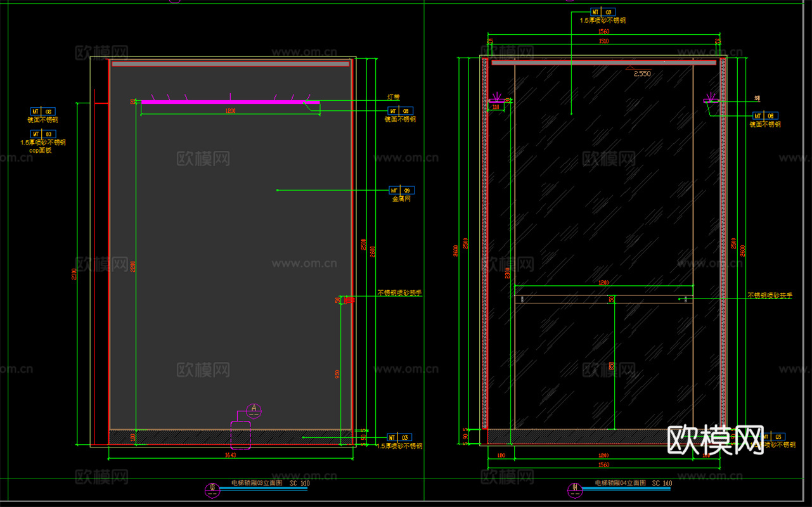Select the 金属网 material label
The width and height of the screenshot is (812, 507).
click(x=401, y=199)
